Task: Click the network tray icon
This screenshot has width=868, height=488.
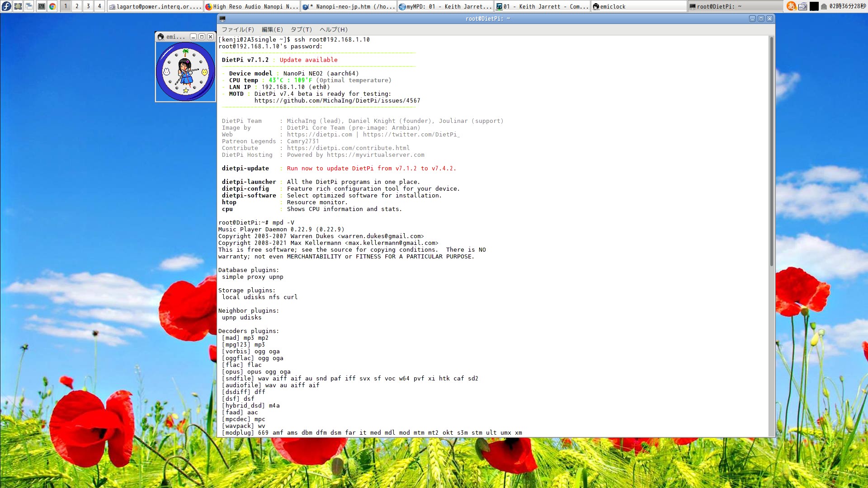Action: point(803,6)
